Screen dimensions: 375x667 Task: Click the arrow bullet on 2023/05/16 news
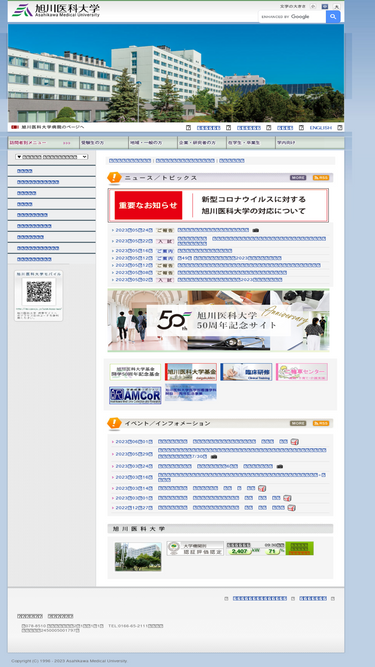click(113, 251)
